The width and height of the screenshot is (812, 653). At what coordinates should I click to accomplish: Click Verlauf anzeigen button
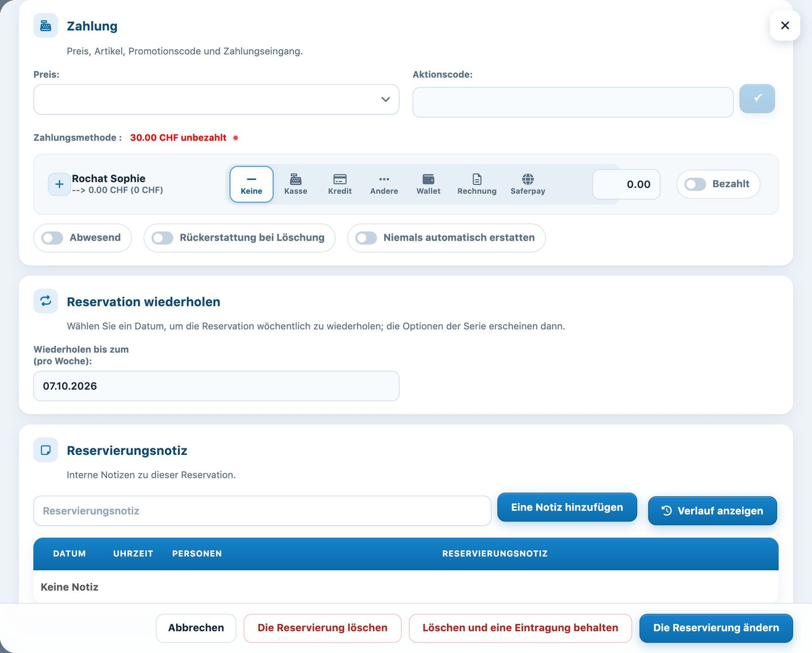click(712, 511)
